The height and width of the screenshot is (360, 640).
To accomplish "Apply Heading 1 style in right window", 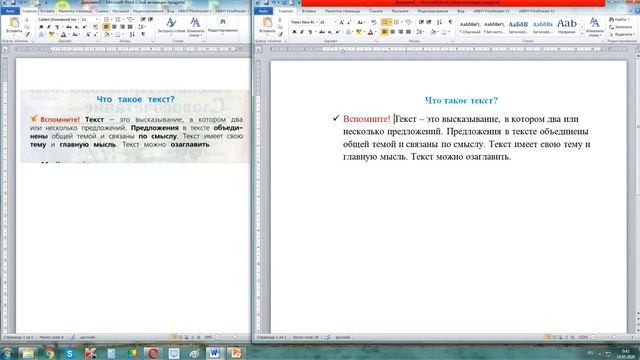I will tap(518, 27).
